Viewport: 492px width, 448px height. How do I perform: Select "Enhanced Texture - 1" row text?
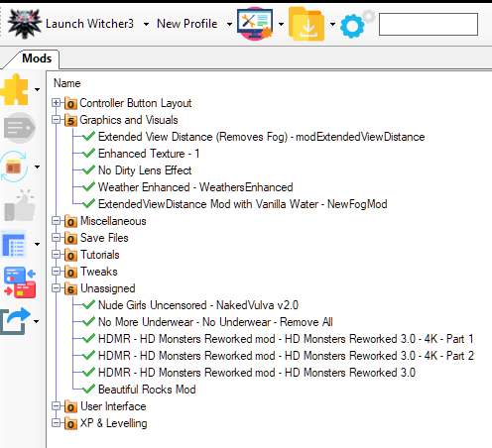tap(149, 154)
